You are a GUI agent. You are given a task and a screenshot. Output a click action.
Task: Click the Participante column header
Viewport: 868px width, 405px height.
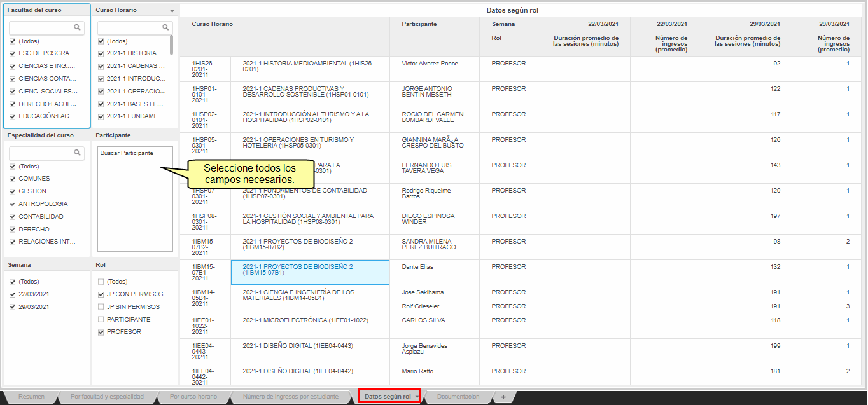[x=419, y=24]
